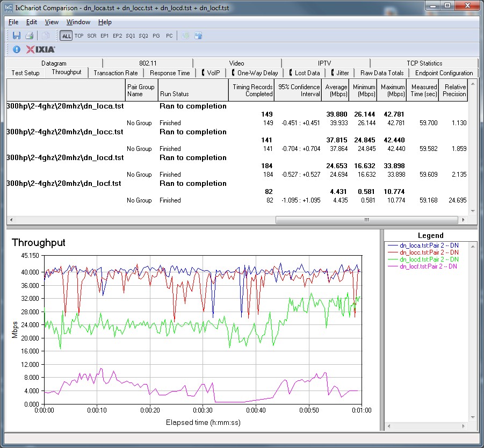Image resolution: width=484 pixels, height=448 pixels.
Task: Switch to the Lost Data tab
Action: click(x=305, y=73)
